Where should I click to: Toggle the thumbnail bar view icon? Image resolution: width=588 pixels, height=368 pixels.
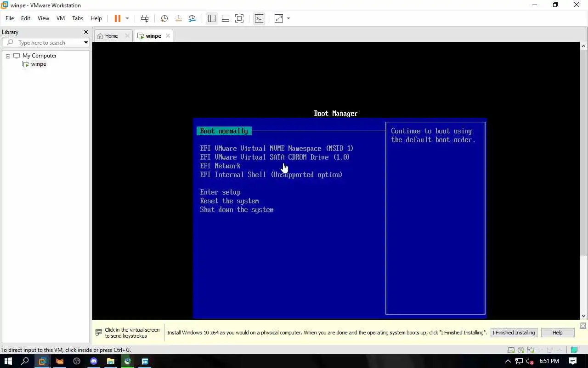226,18
